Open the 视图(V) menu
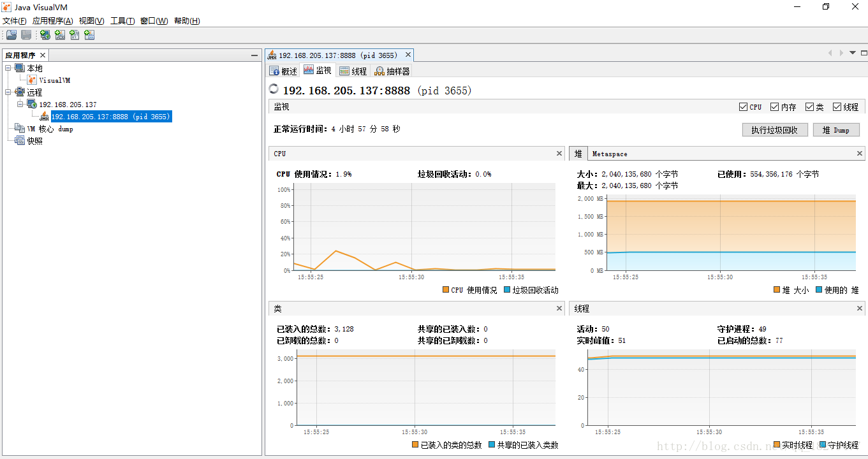Viewport: 868px width, 459px height. pyautogui.click(x=91, y=21)
